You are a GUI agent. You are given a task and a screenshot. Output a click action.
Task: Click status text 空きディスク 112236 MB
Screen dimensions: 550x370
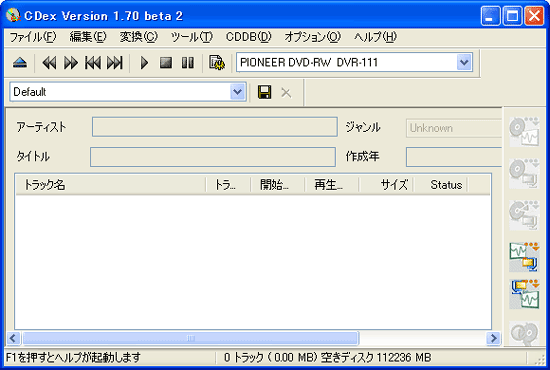pyautogui.click(x=376, y=357)
